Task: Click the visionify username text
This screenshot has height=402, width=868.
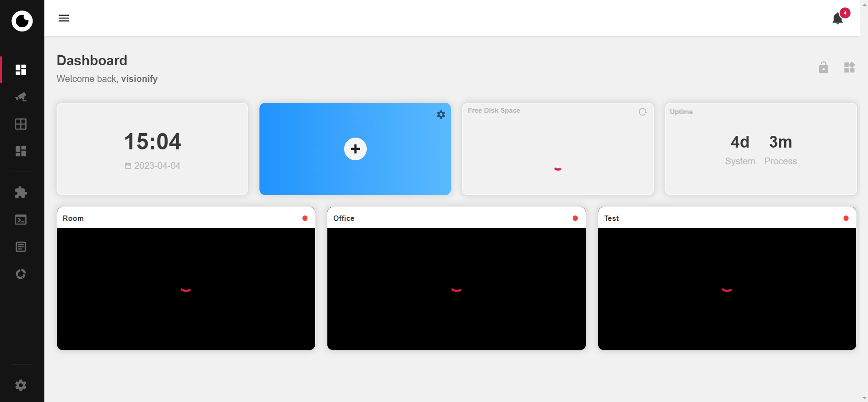Action: coord(139,79)
